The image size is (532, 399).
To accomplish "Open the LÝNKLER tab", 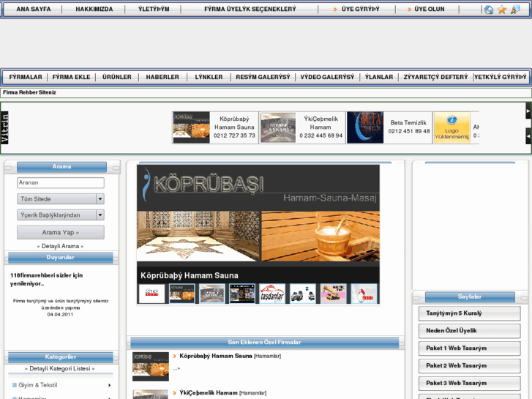I will pos(209,77).
